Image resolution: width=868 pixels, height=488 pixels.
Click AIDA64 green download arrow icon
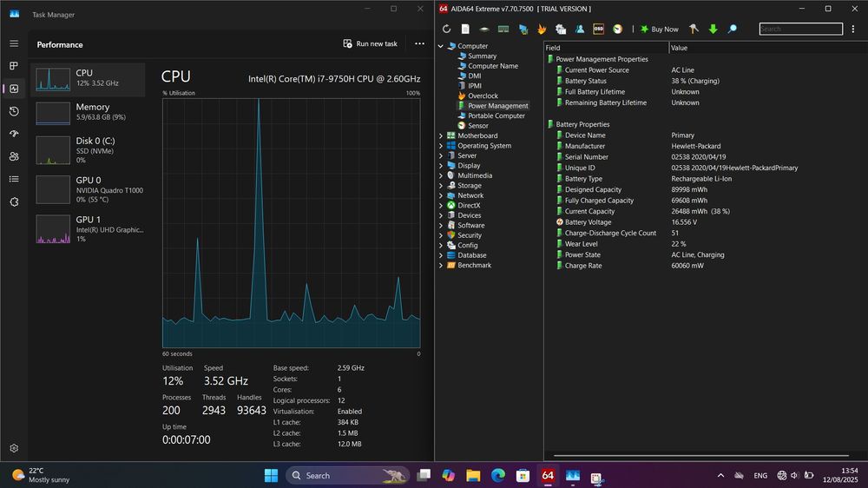[x=713, y=29]
